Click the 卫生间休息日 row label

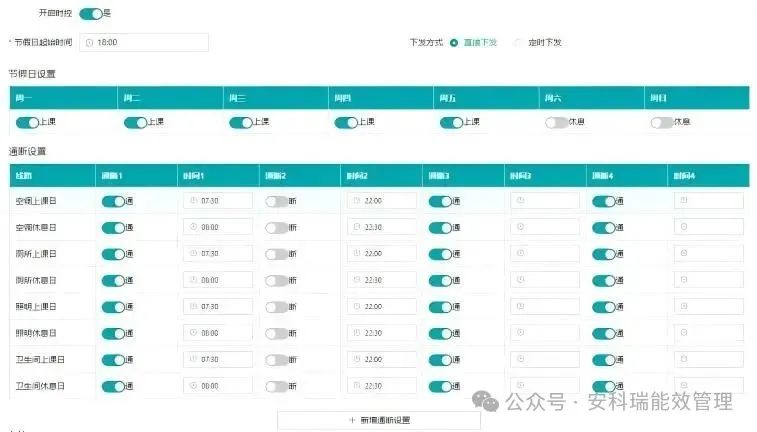(40, 386)
